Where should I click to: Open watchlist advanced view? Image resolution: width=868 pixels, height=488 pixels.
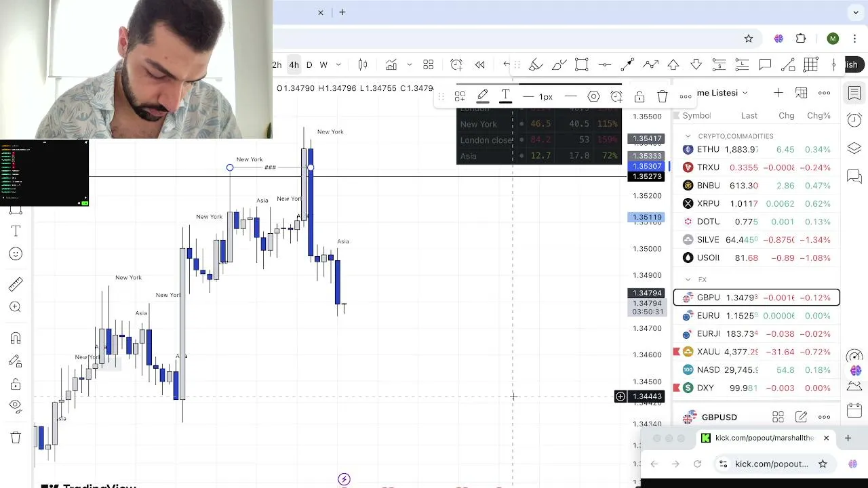click(802, 93)
